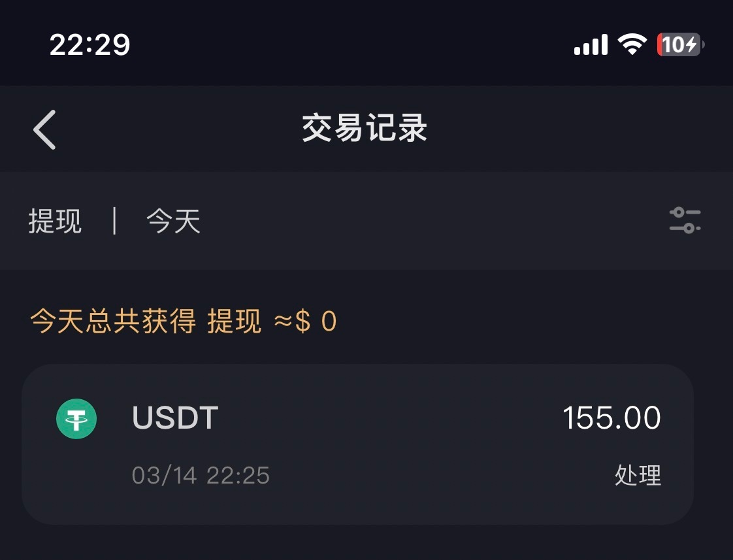Image resolution: width=733 pixels, height=560 pixels.
Task: Tap the cellular signal bars icon
Action: click(591, 45)
